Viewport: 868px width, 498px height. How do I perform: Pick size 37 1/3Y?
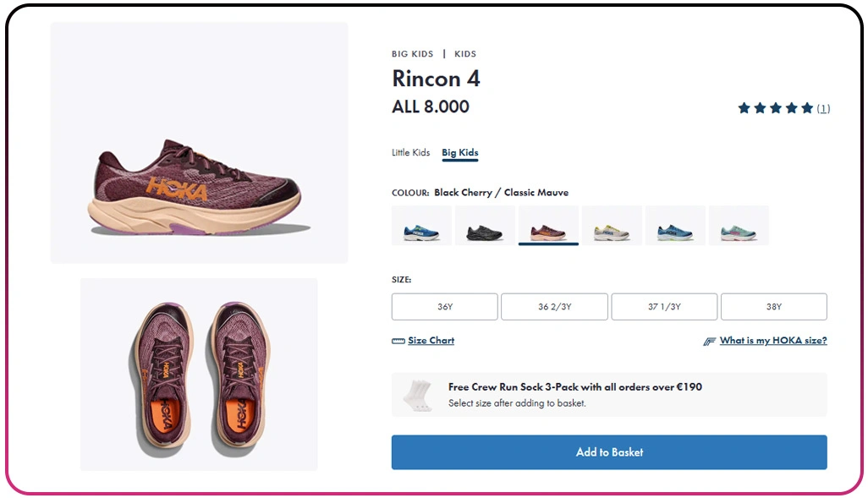click(664, 307)
